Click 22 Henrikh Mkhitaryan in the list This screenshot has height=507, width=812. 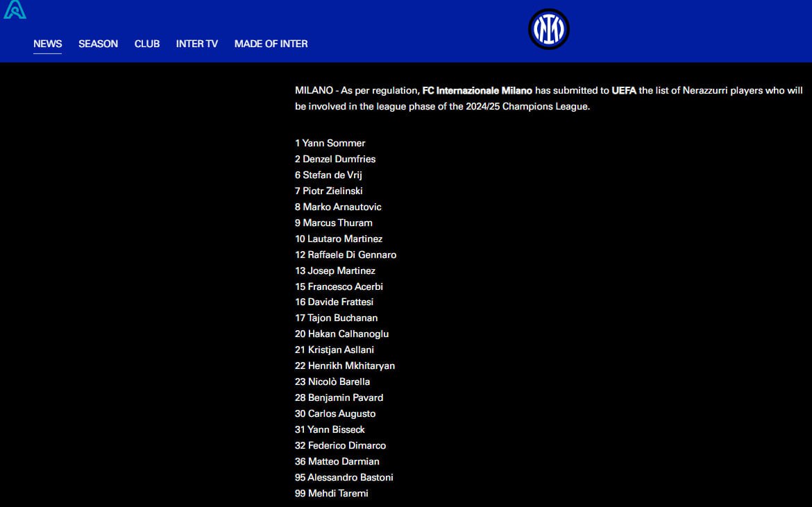(x=345, y=366)
